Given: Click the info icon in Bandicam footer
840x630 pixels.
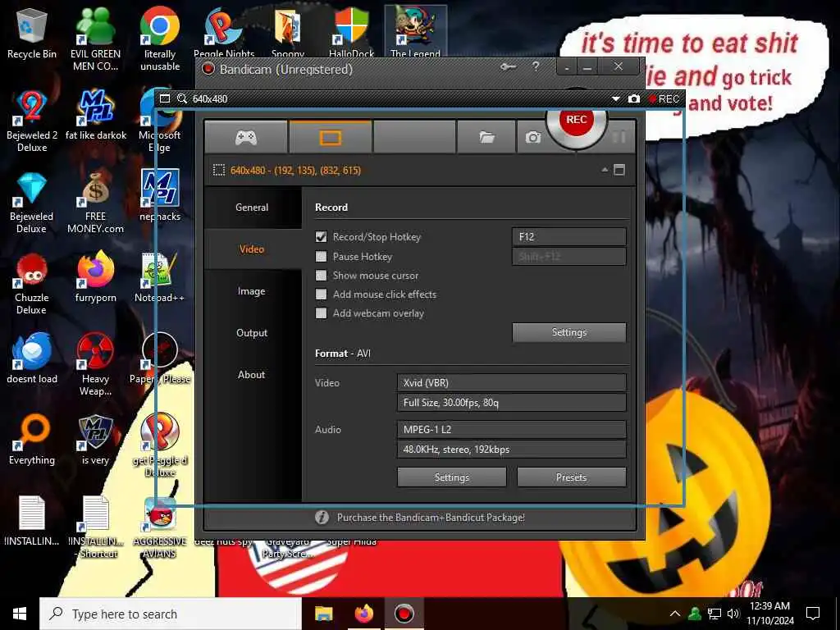Looking at the screenshot, I should [322, 517].
